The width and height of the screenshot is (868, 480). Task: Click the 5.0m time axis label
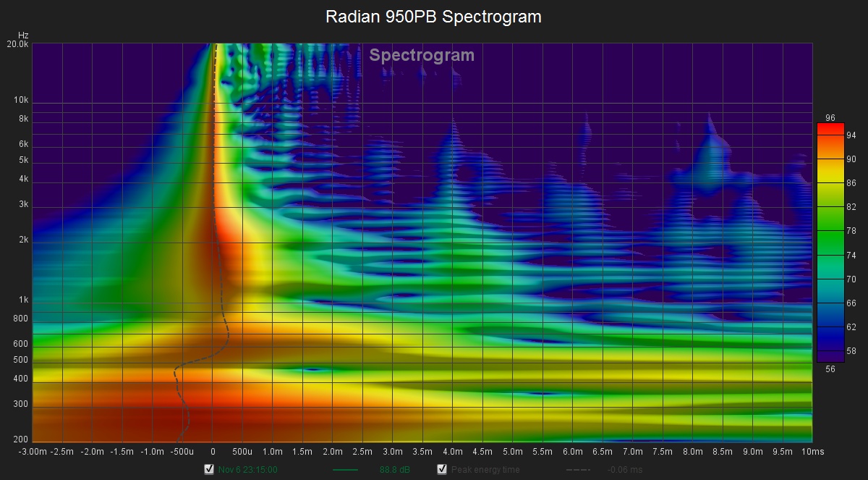tap(512, 451)
